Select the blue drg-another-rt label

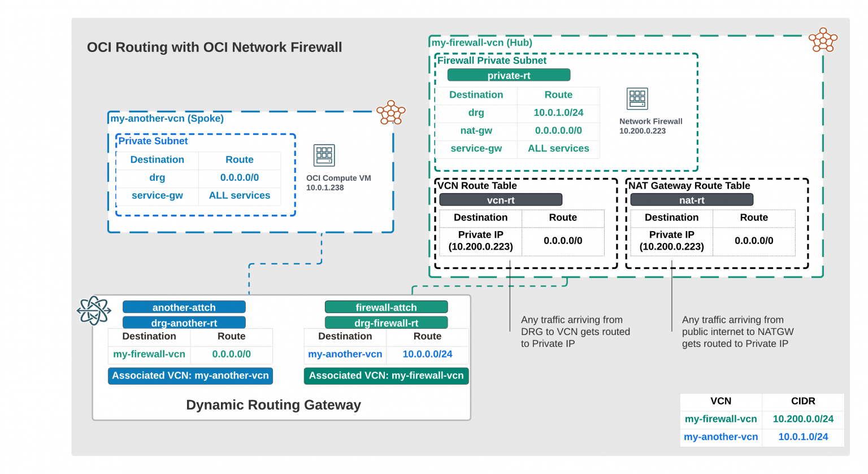tap(184, 323)
